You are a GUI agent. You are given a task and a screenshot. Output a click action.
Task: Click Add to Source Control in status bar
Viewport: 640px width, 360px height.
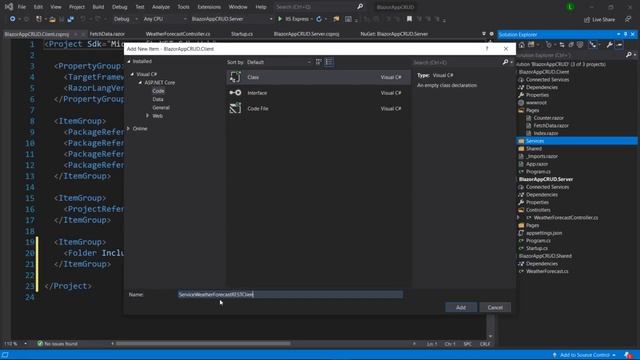(584, 355)
